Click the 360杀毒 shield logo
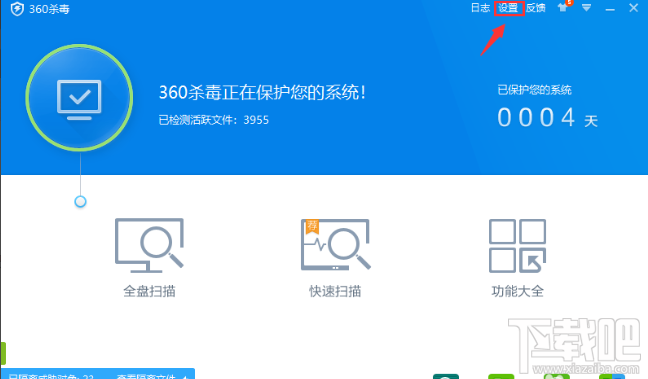 coord(17,9)
